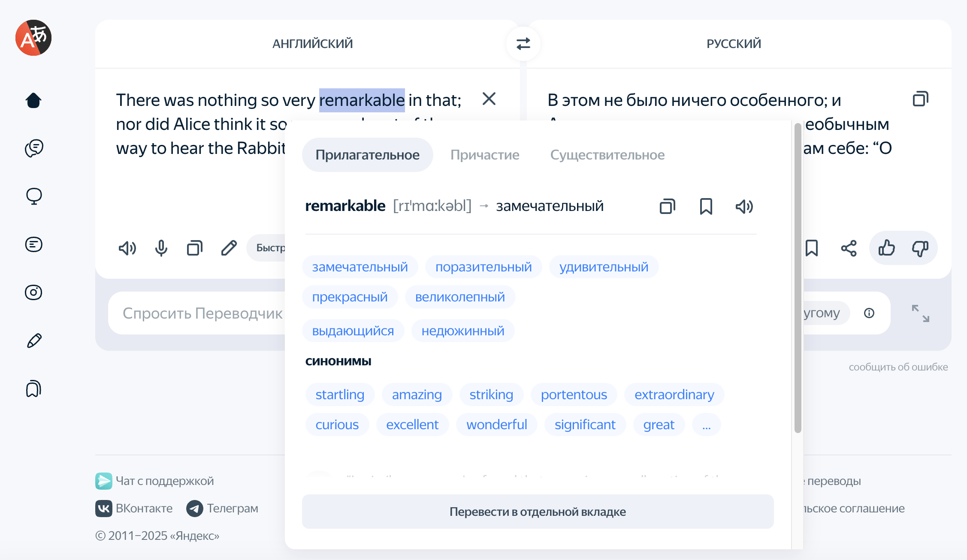Image resolution: width=967 pixels, height=560 pixels.
Task: Click Перевести в отдельной вкладке button
Action: (x=538, y=512)
